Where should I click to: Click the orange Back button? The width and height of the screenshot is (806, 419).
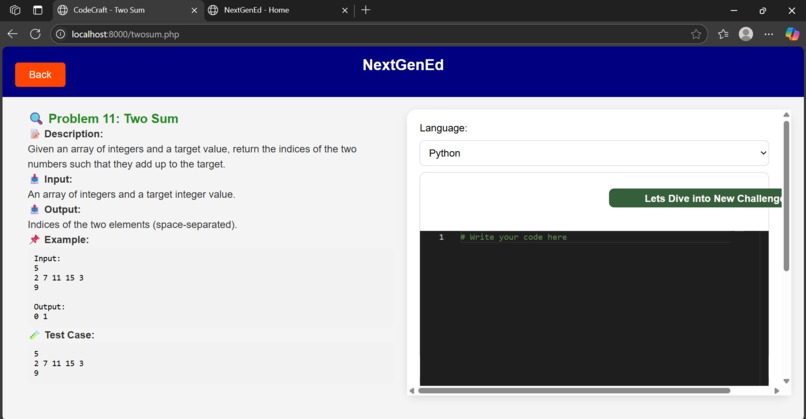tap(40, 75)
